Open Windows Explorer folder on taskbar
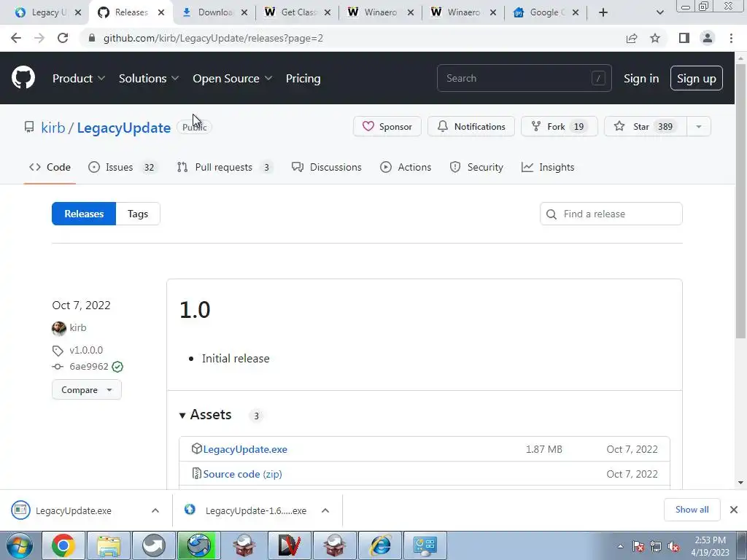747x560 pixels. point(109,545)
